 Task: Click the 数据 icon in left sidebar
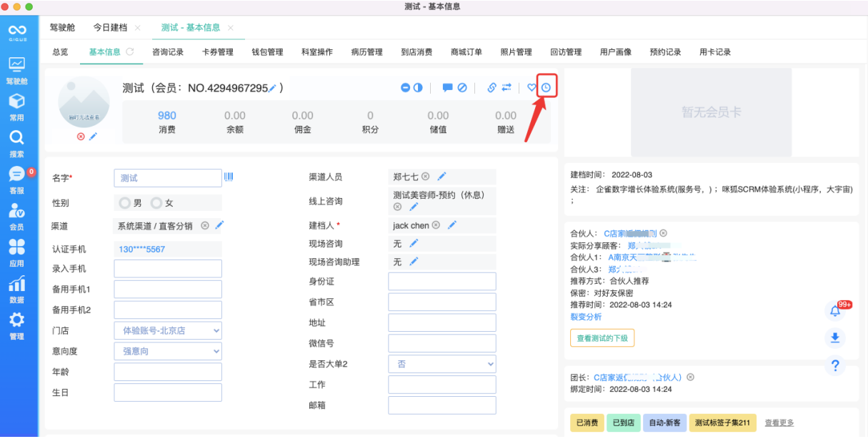click(x=16, y=285)
